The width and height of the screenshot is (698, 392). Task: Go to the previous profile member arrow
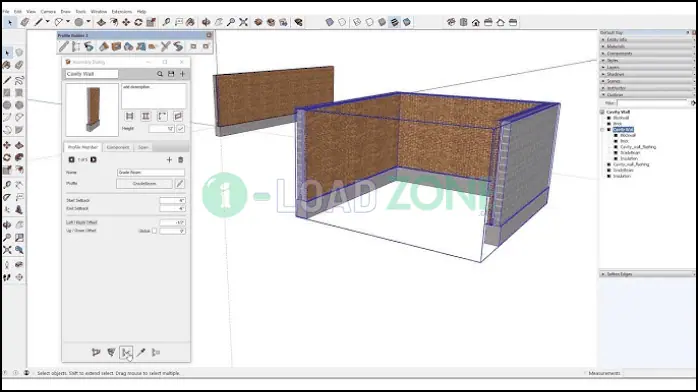[71, 160]
